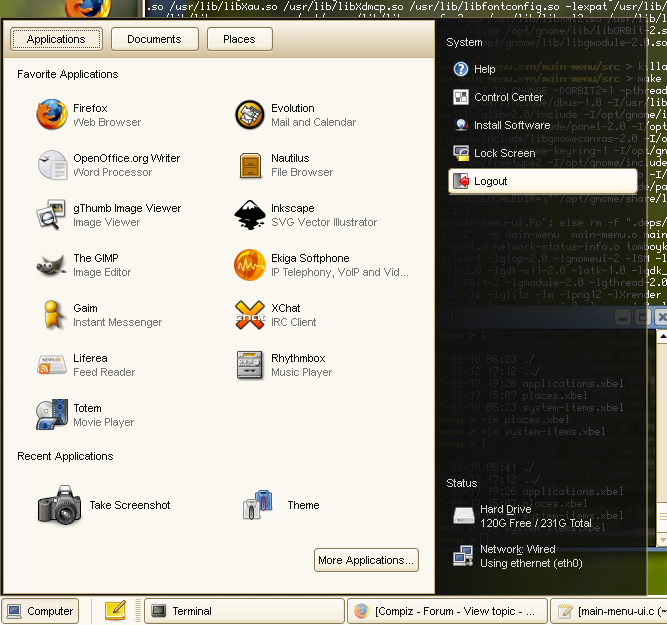Viewport: 667px width, 625px height.
Task: Click 'Word Processor' description text
Action: (112, 172)
